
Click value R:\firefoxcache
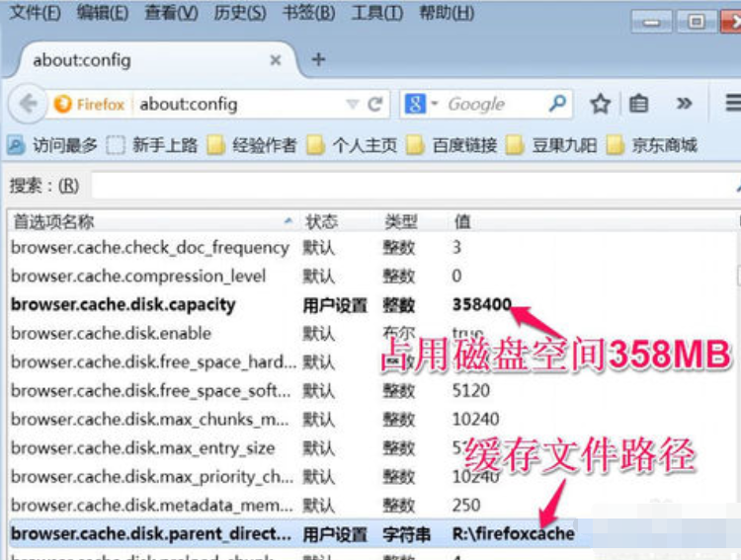pyautogui.click(x=514, y=533)
